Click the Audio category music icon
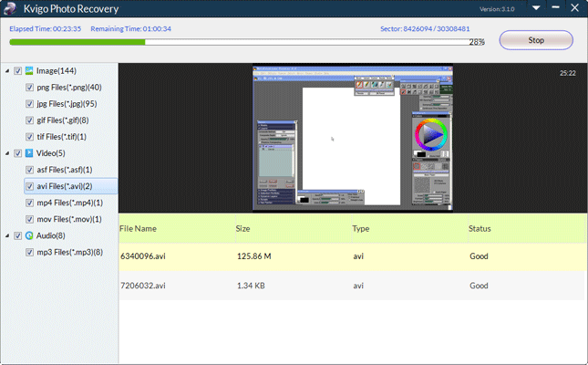588x365 pixels. pyautogui.click(x=29, y=235)
